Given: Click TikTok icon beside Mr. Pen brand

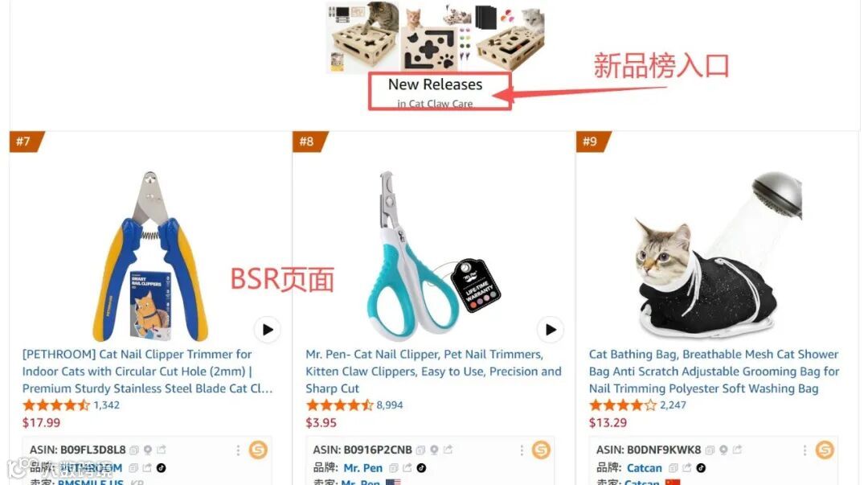Looking at the screenshot, I should click(422, 468).
